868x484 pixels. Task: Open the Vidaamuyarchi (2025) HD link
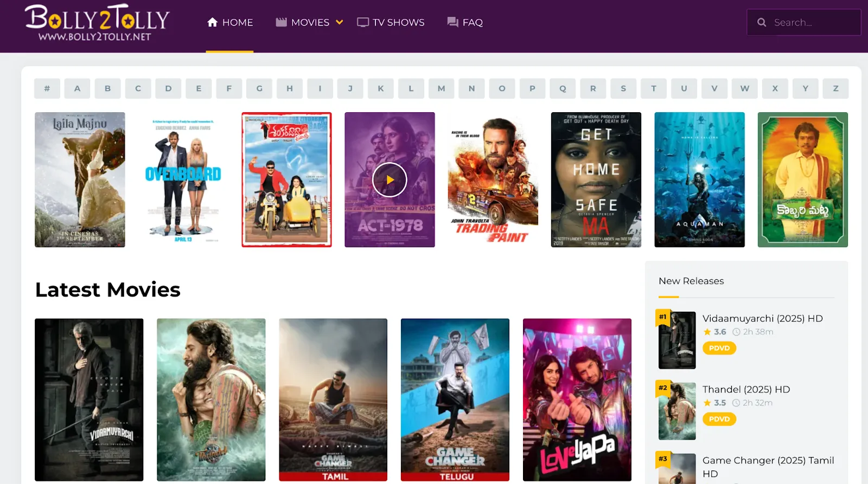tap(763, 318)
